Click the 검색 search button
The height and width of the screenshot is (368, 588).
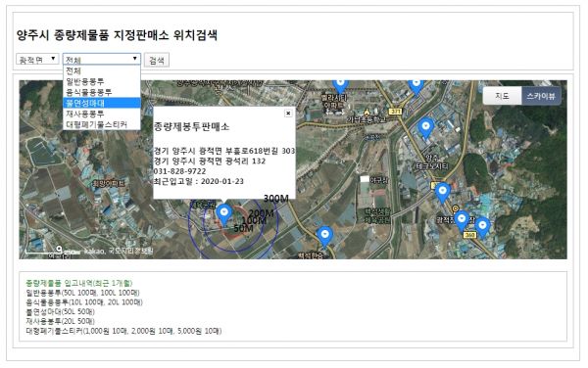pyautogui.click(x=157, y=60)
